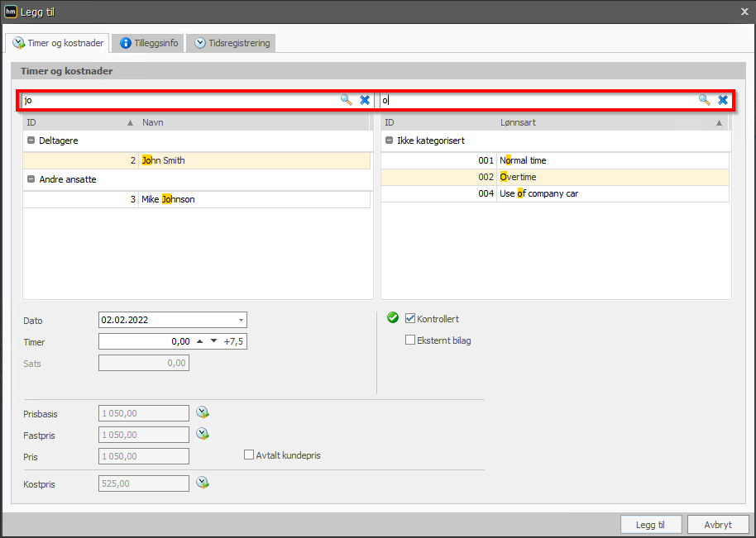Viewport: 756px width, 538px height.
Task: Click the green checkmark status icon
Action: 393,318
